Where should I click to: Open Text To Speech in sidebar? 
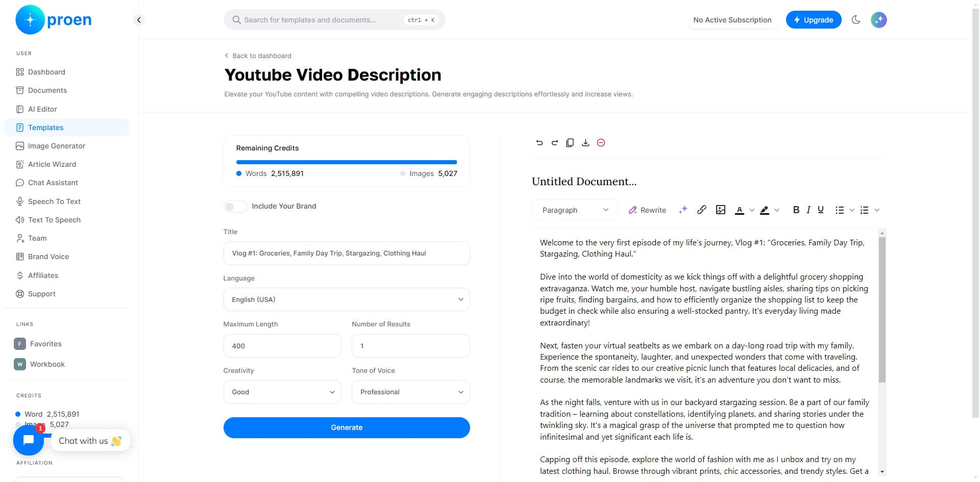coord(66,220)
